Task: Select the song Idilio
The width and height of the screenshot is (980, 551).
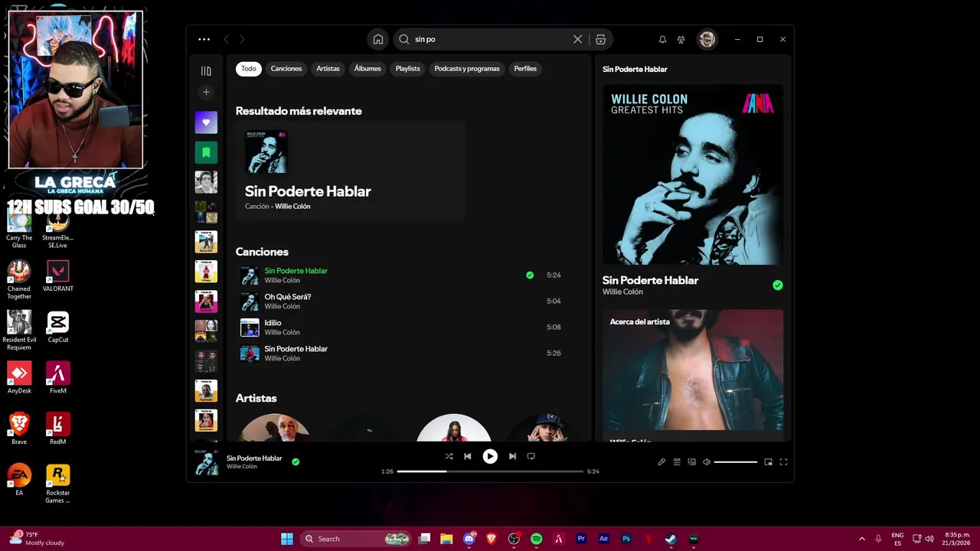Action: coord(273,323)
